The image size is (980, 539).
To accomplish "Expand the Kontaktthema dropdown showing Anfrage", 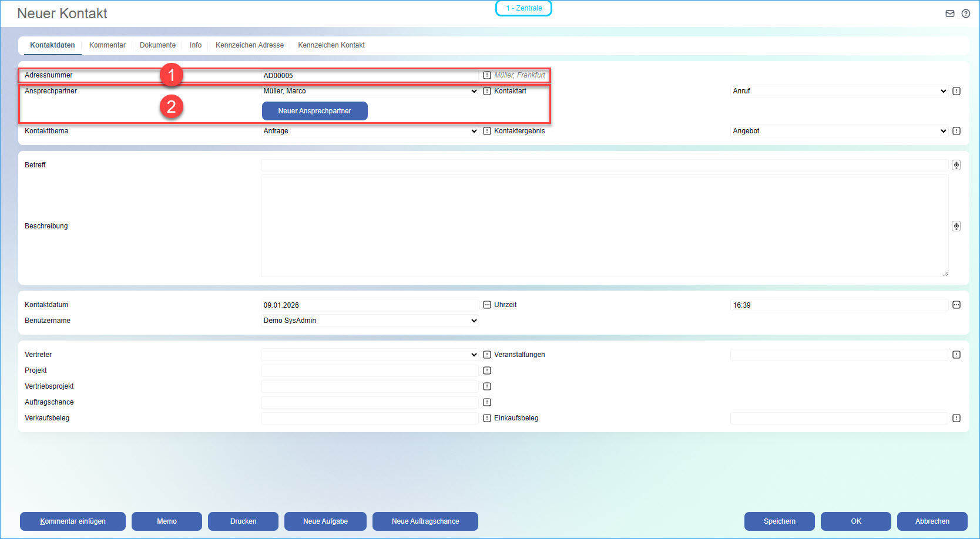I will click(370, 131).
